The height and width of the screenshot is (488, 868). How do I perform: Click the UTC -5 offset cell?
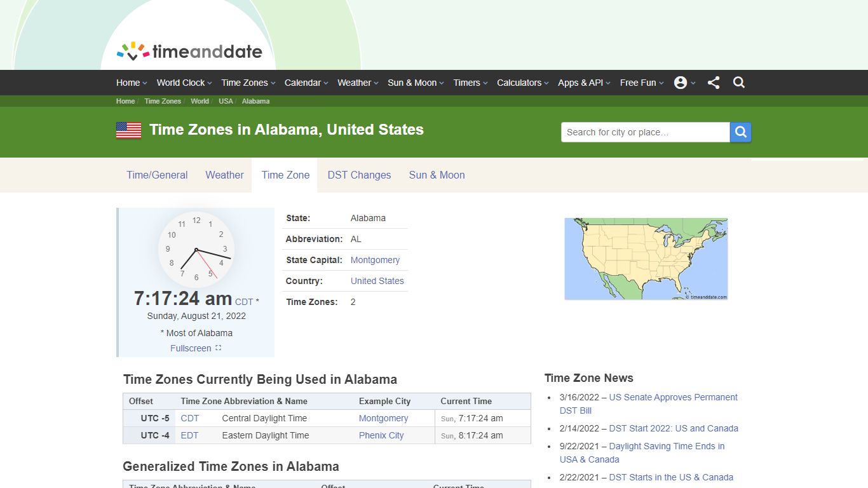click(149, 418)
